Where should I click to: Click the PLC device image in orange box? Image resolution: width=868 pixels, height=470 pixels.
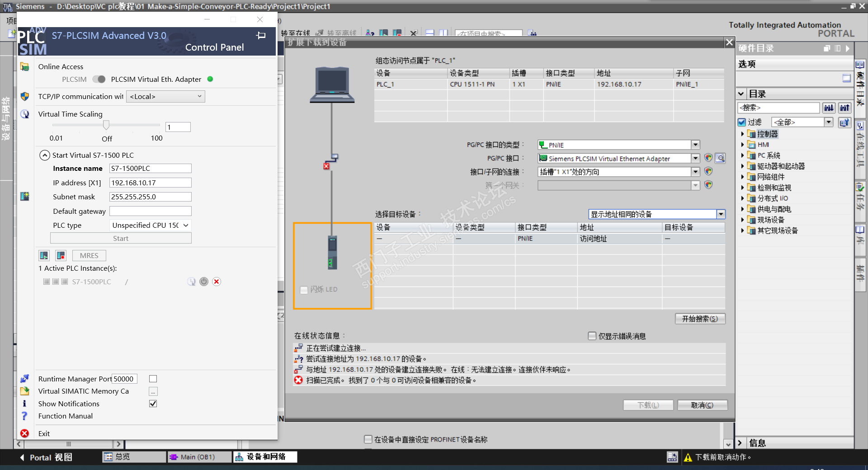(x=332, y=253)
